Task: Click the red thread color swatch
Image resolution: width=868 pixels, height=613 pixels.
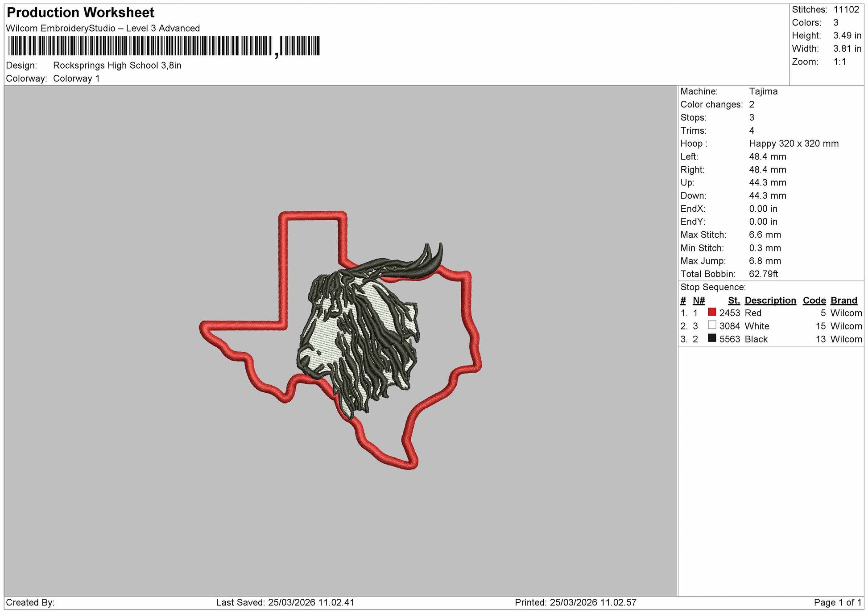Action: pos(712,312)
